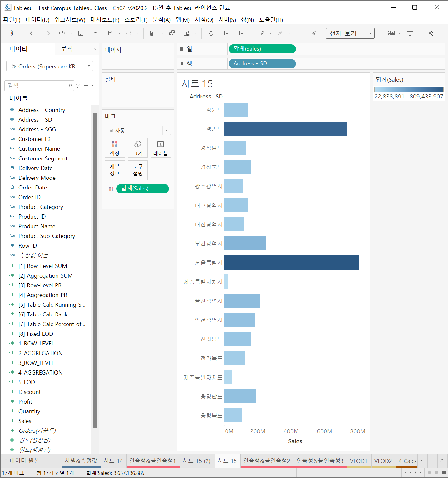Viewport: 448px width, 478px height.
Task: Click the 서울특별시 bar in chart
Action: click(292, 263)
